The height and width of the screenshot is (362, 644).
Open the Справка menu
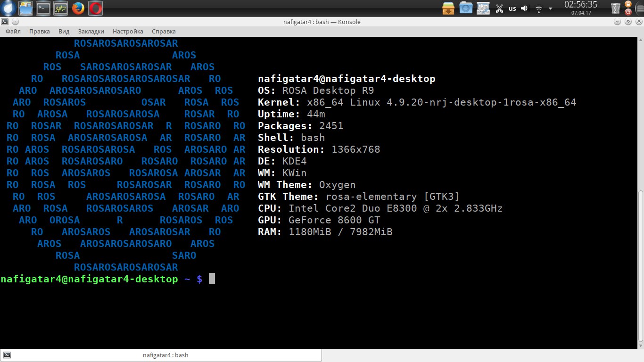164,32
